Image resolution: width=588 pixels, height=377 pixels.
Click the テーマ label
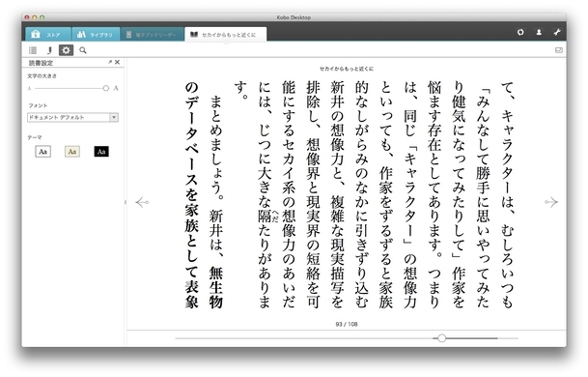pyautogui.click(x=35, y=137)
